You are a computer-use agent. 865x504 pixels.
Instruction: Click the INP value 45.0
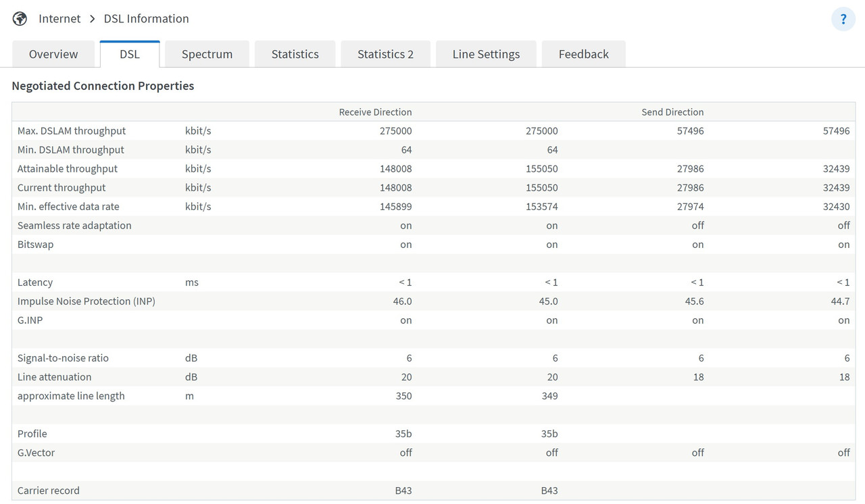(548, 301)
